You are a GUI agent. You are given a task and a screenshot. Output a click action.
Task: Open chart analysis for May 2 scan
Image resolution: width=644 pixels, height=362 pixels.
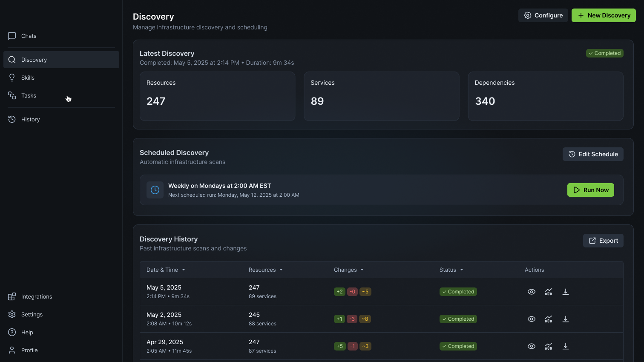pos(548,319)
